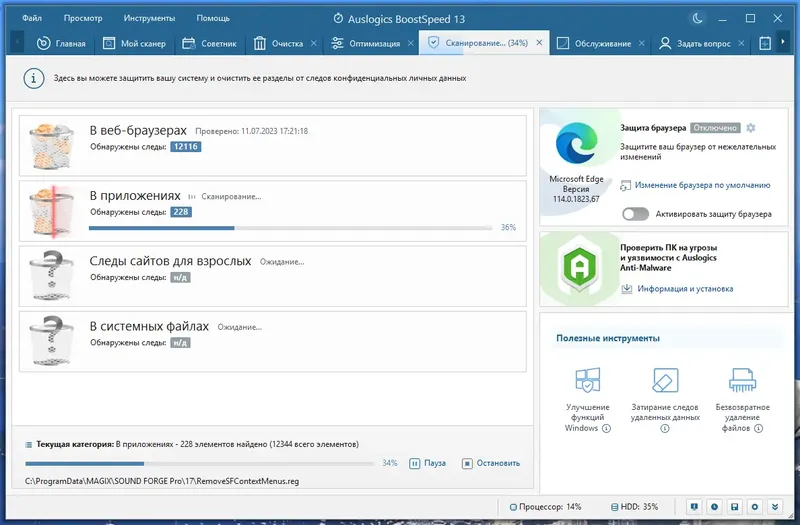Screen dimensions: 800x525
Task: Select the В системных файлах heading
Action: 149,327
